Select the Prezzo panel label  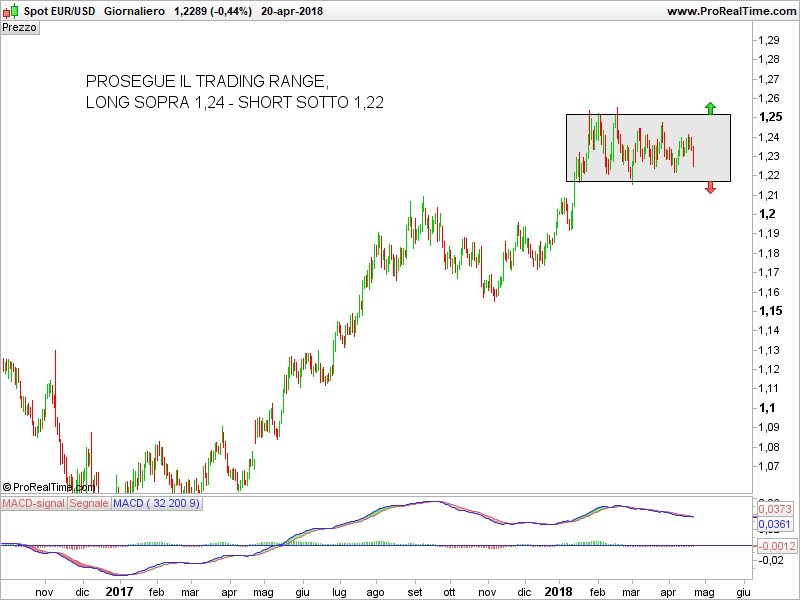point(20,28)
